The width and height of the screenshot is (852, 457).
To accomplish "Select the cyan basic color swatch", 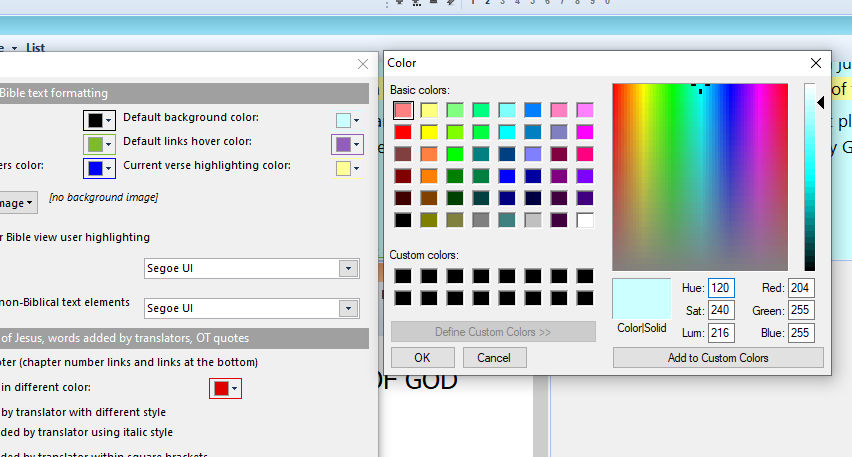I will coord(507,132).
